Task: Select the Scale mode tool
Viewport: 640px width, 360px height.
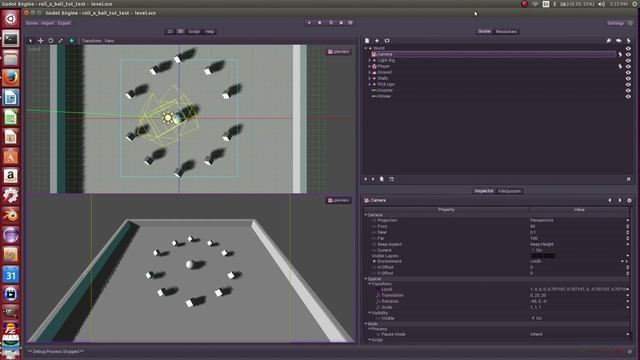Action: click(x=61, y=41)
